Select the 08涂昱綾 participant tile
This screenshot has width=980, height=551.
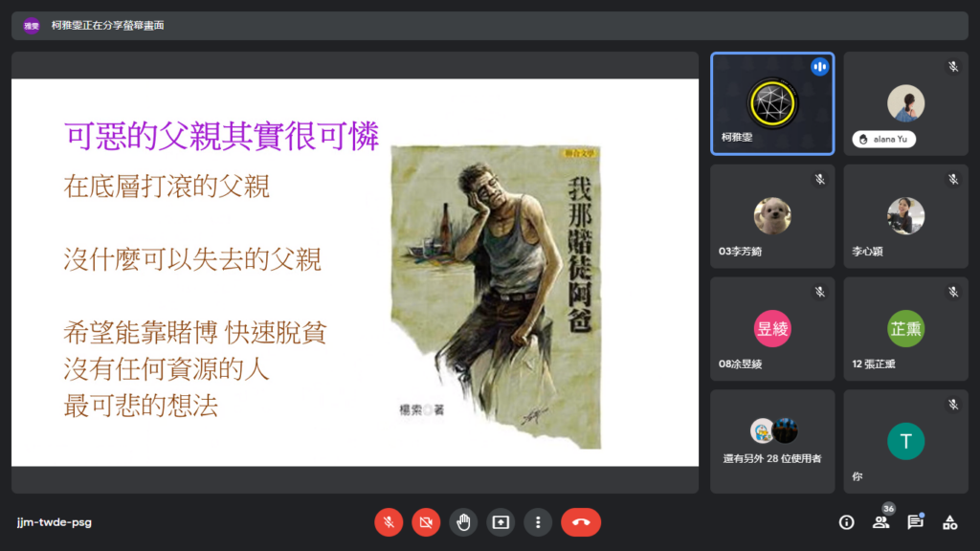[772, 329]
